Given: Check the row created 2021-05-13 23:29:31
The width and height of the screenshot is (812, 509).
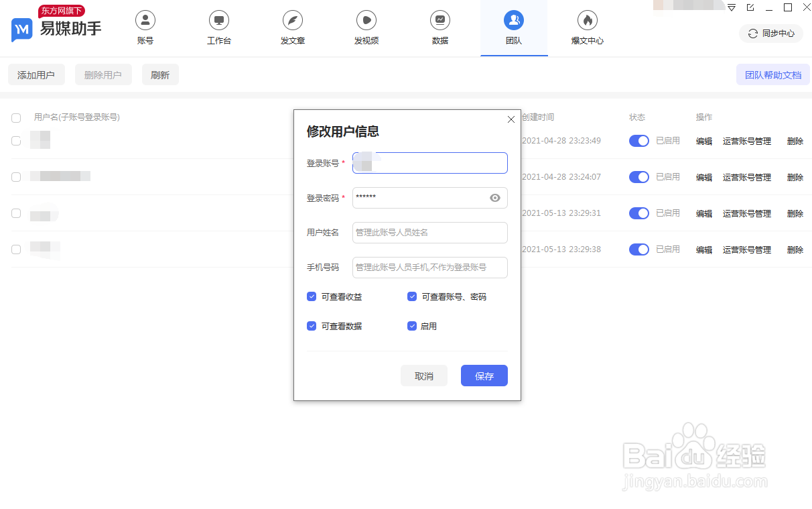Looking at the screenshot, I should click(x=16, y=213).
